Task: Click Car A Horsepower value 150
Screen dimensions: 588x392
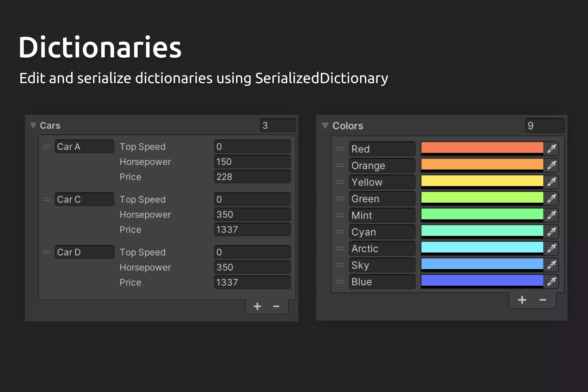Action: click(x=252, y=162)
